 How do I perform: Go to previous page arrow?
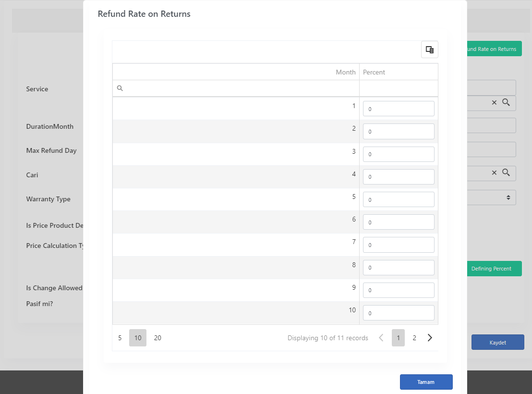(381, 338)
